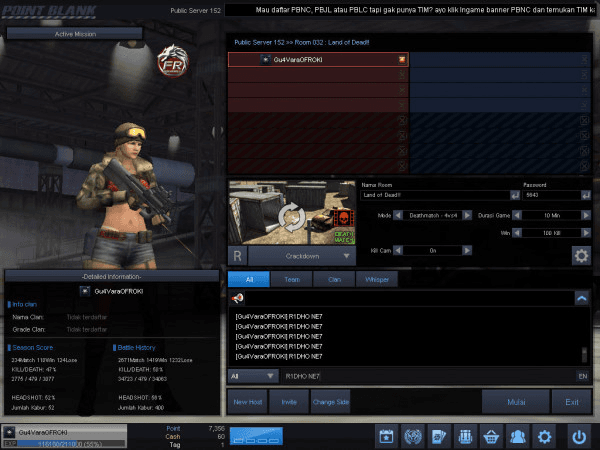
Task: Open room settings gear beside Kill Cam
Action: click(581, 256)
